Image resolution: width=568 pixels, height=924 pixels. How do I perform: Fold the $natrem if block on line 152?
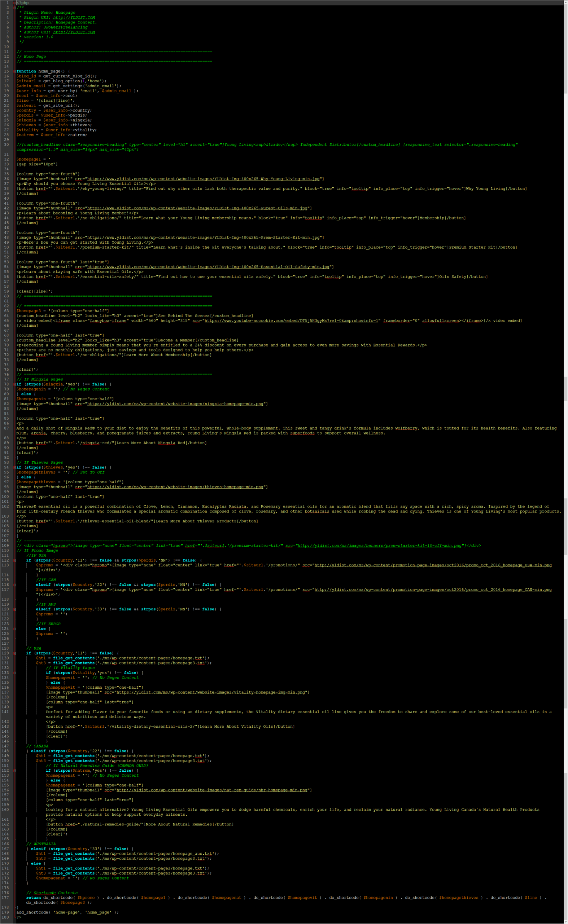[15, 771]
